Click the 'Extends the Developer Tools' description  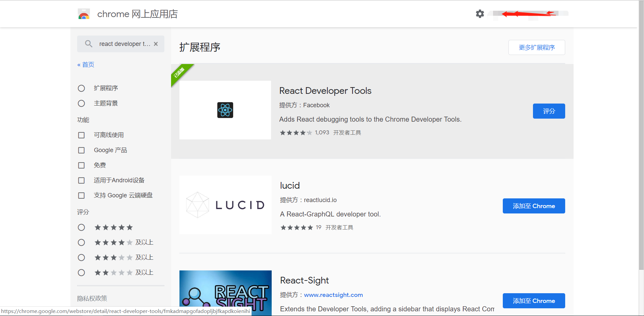tap(387, 309)
